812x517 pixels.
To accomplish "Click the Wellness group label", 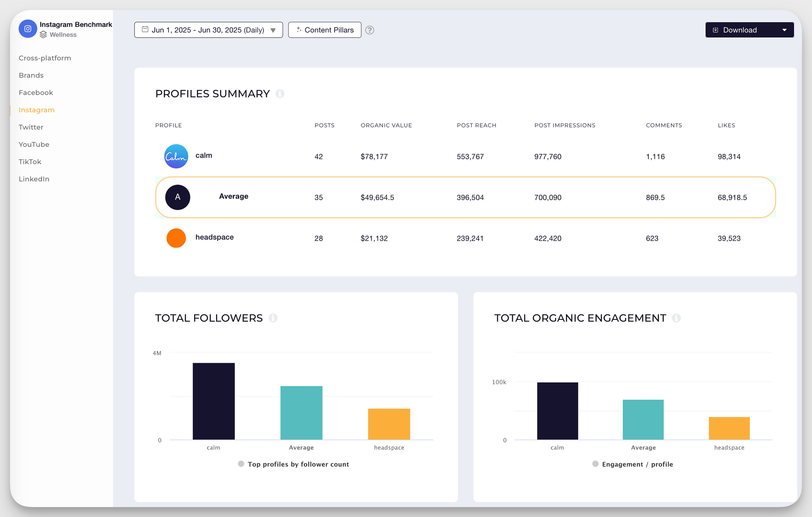I will (x=63, y=35).
